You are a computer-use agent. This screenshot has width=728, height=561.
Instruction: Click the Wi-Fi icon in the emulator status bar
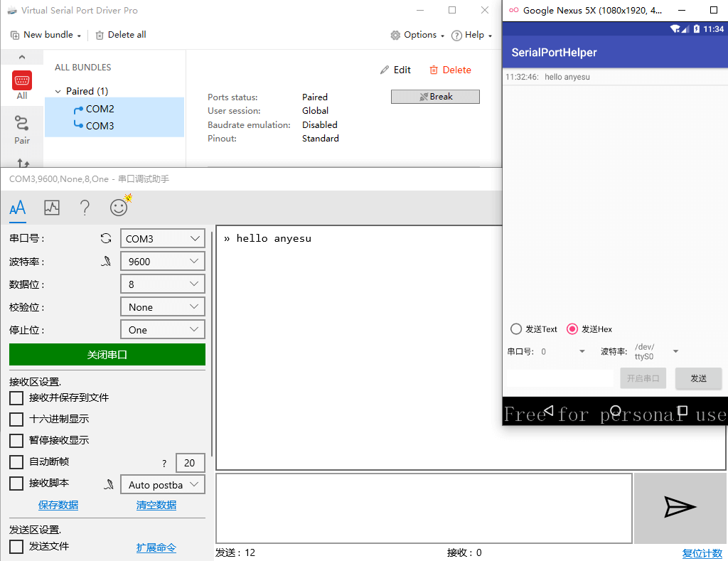(675, 28)
